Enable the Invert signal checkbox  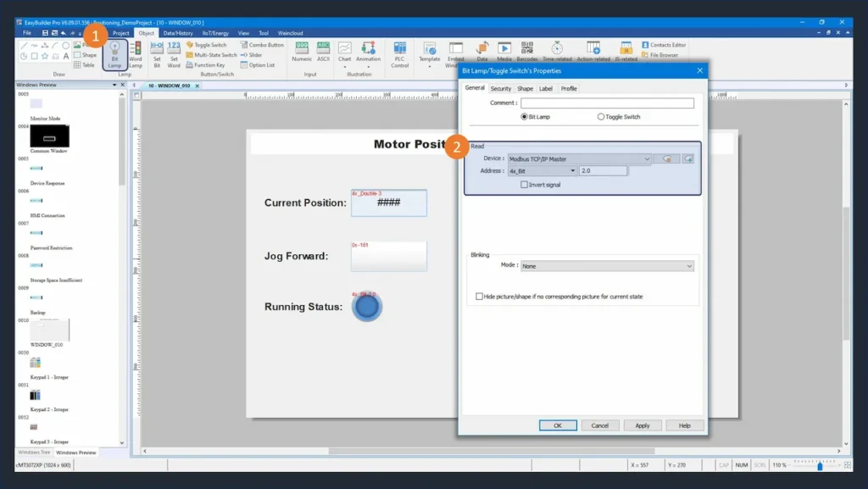524,184
